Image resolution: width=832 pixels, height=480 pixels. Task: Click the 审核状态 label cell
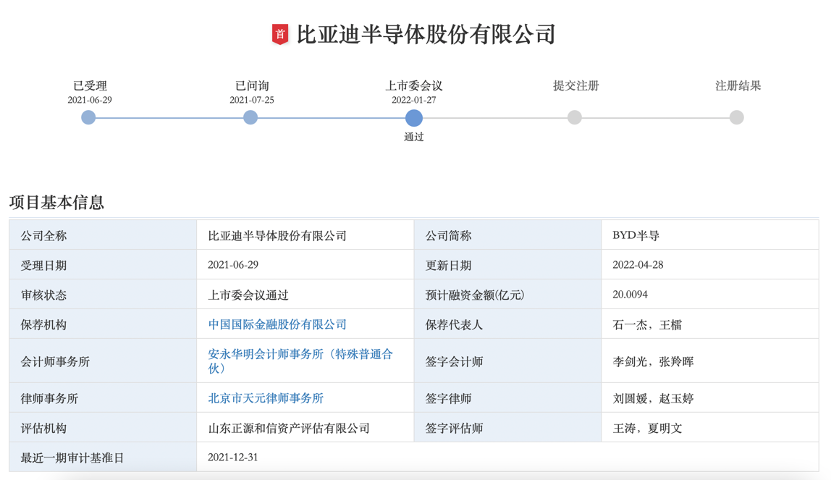[103, 294]
